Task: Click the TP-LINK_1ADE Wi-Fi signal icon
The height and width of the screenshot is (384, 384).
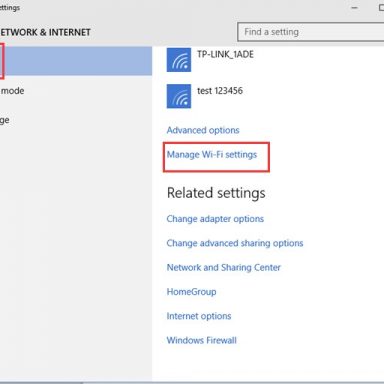Action: [179, 60]
